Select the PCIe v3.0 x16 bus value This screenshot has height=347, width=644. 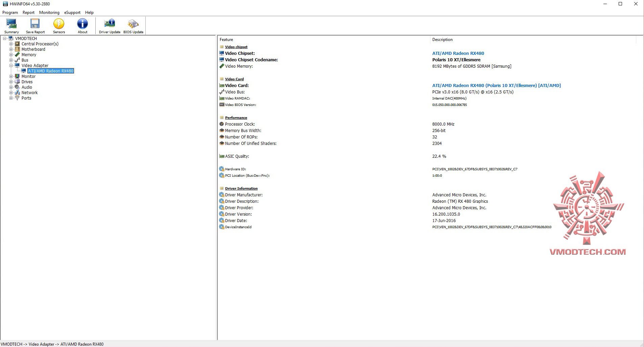coord(473,92)
